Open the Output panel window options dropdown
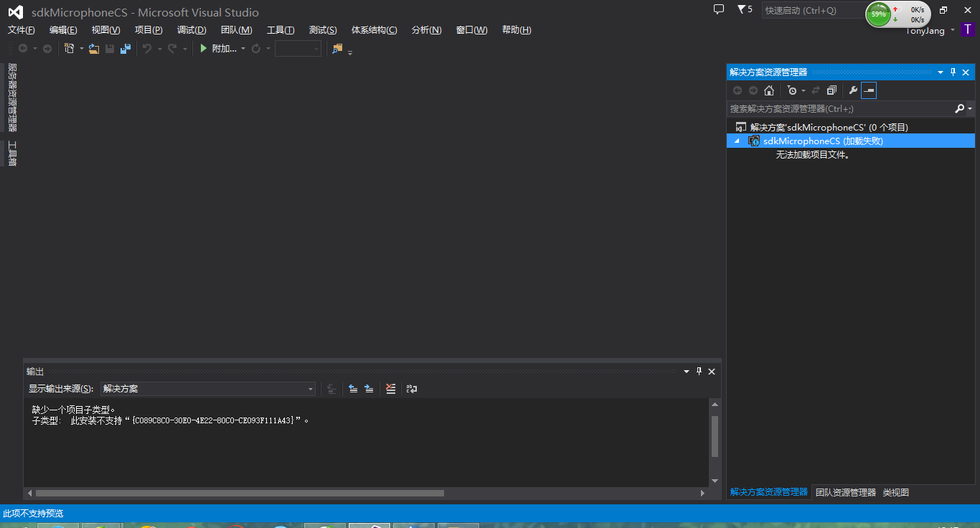Image resolution: width=980 pixels, height=528 pixels. coord(687,372)
